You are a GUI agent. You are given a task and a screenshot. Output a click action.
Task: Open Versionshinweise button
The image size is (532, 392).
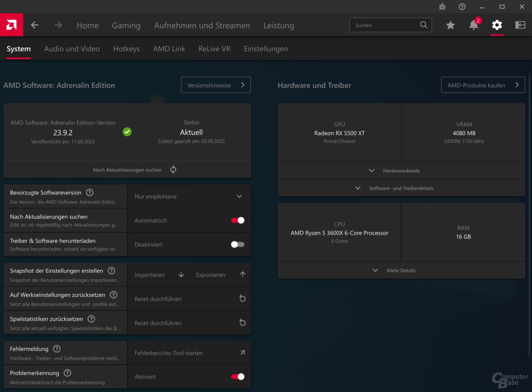click(216, 85)
